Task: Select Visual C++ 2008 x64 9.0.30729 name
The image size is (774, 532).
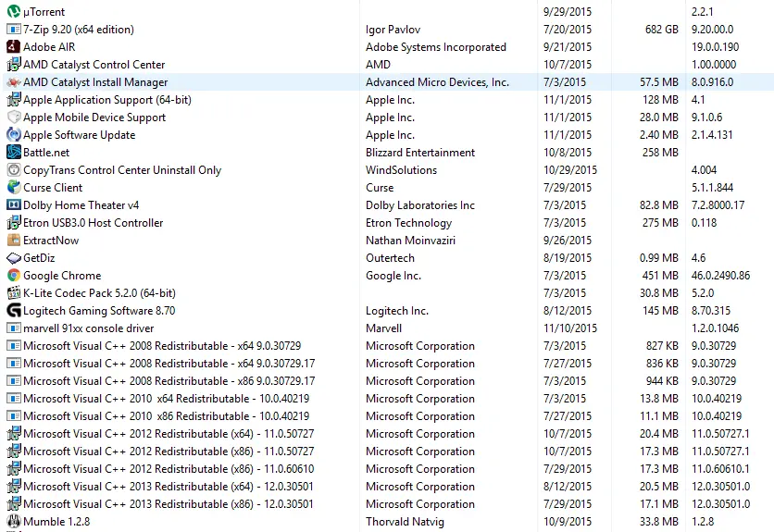Action: coord(162,346)
